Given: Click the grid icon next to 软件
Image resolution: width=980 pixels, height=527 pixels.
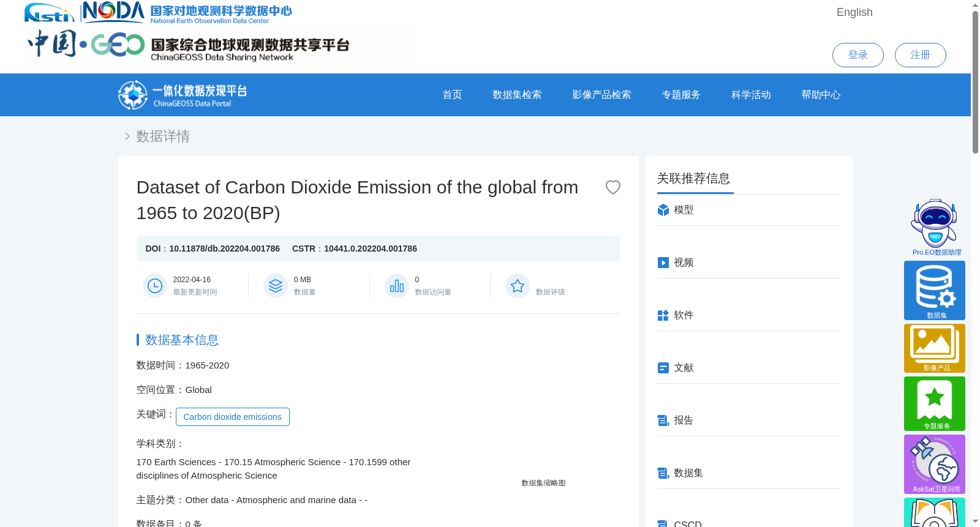Looking at the screenshot, I should [x=663, y=315].
